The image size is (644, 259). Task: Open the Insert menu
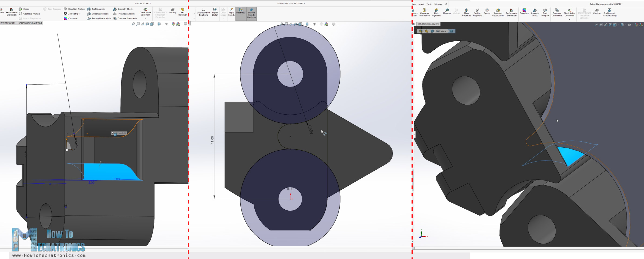point(421,4)
